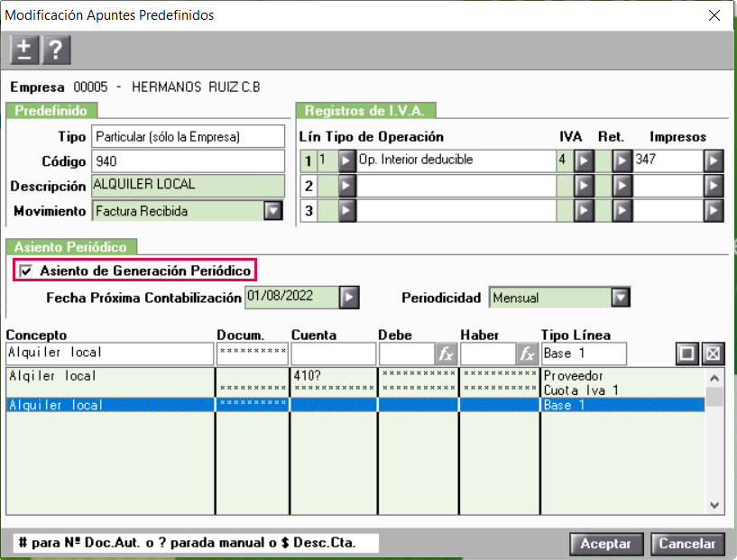737x560 pixels.
Task: Select the Alqiler local Proveedor row
Action: point(355,376)
